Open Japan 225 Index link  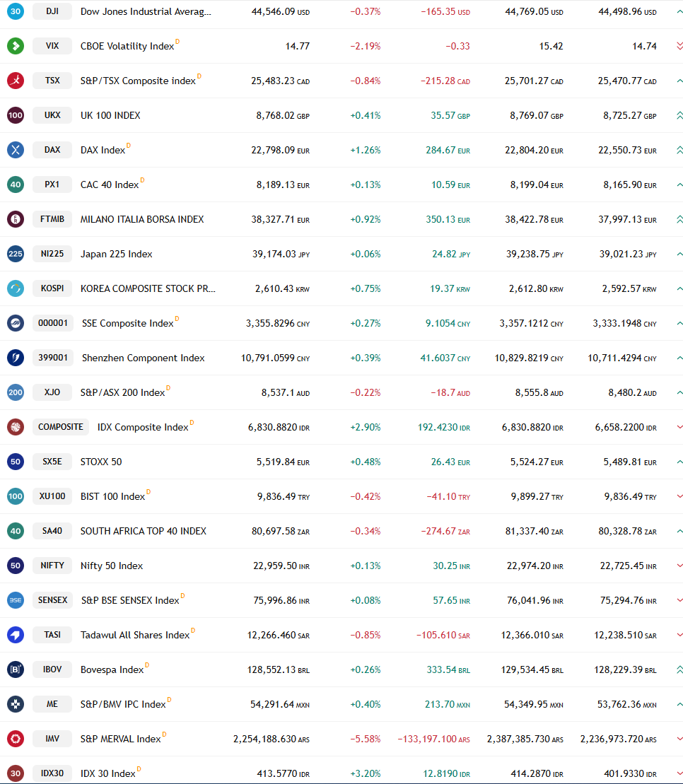(x=117, y=254)
